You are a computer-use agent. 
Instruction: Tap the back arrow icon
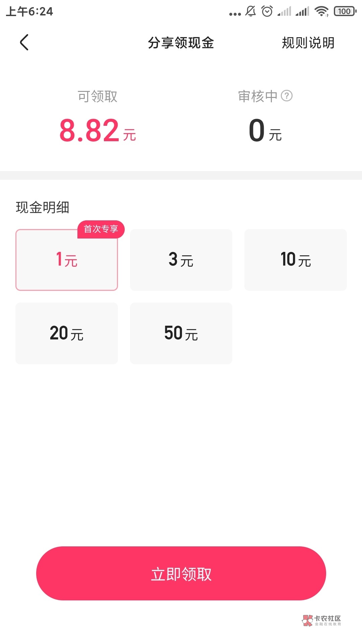tap(24, 43)
